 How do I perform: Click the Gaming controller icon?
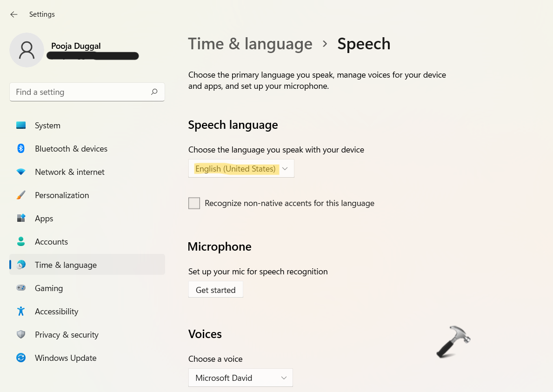coord(21,288)
